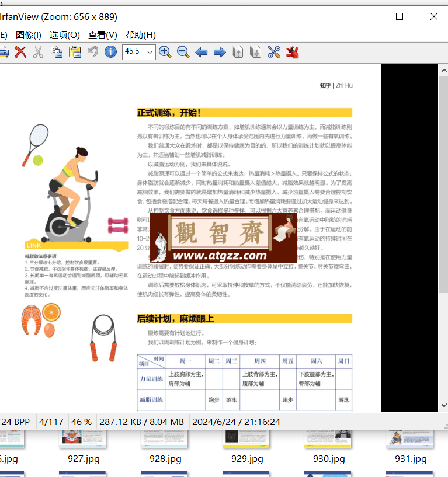
Task: Select the 927.jpg thumbnail
Action: pyautogui.click(x=82, y=438)
